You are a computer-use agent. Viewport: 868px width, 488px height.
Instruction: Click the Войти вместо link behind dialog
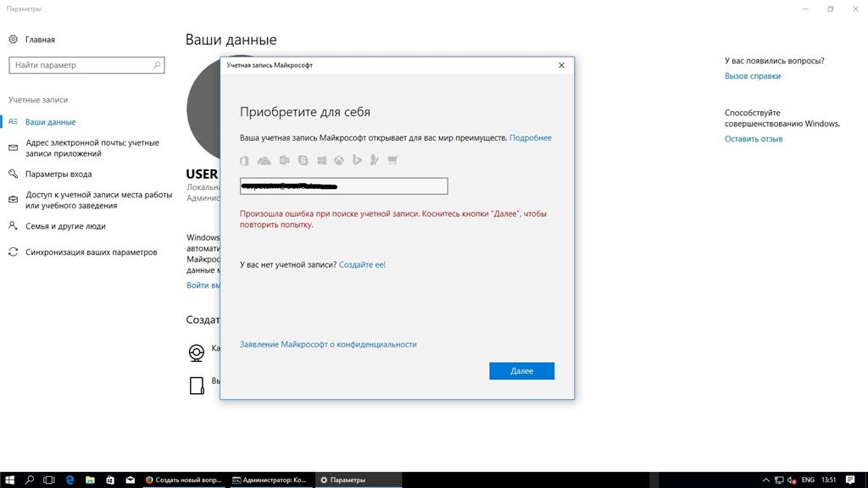(203, 285)
